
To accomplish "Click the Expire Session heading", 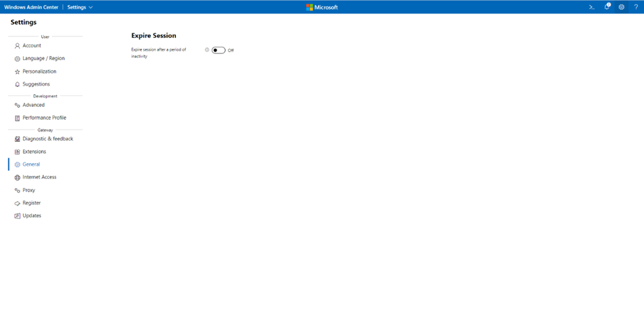I will click(153, 35).
